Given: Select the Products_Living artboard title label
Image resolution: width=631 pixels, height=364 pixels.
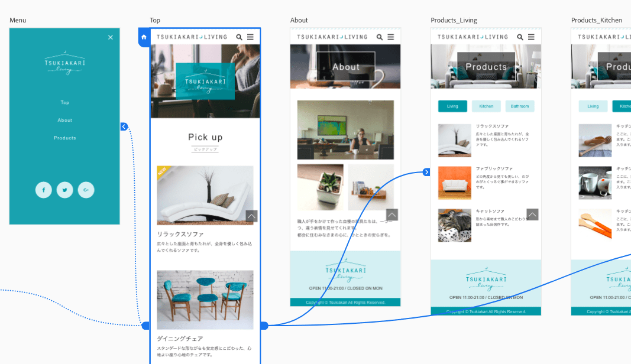Looking at the screenshot, I should point(454,20).
